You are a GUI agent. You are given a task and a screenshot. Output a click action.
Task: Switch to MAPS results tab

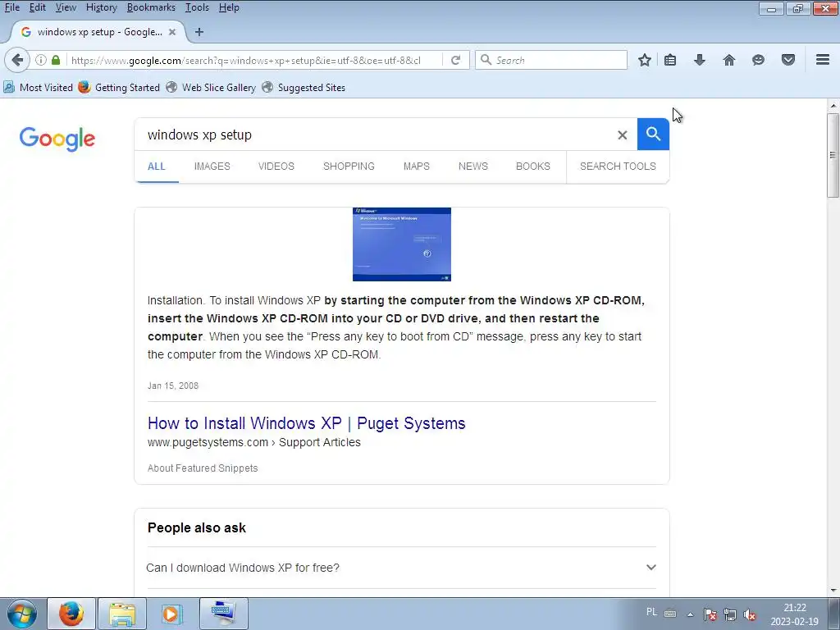click(416, 166)
